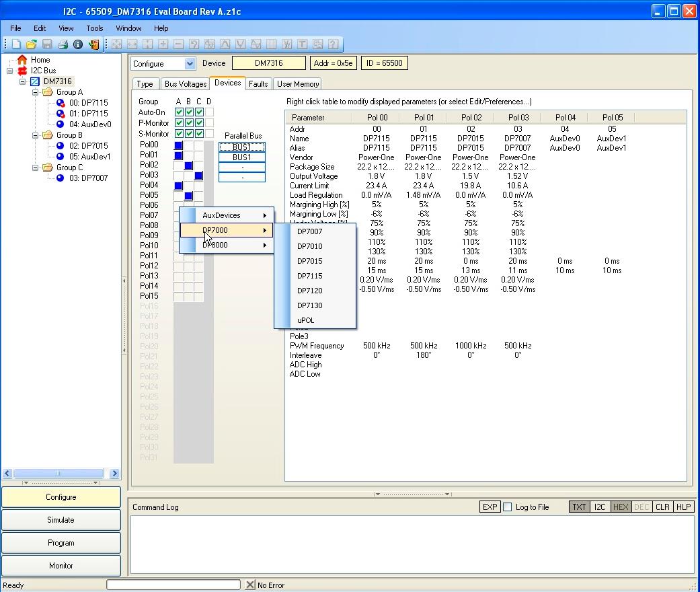This screenshot has width=700, height=592.
Task: Click the blue Info toolbar icon
Action: tap(78, 44)
